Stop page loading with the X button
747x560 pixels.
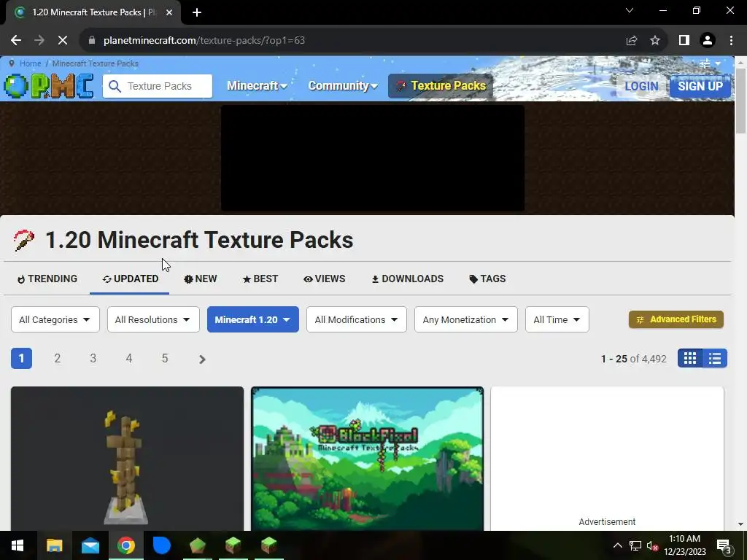tap(63, 41)
